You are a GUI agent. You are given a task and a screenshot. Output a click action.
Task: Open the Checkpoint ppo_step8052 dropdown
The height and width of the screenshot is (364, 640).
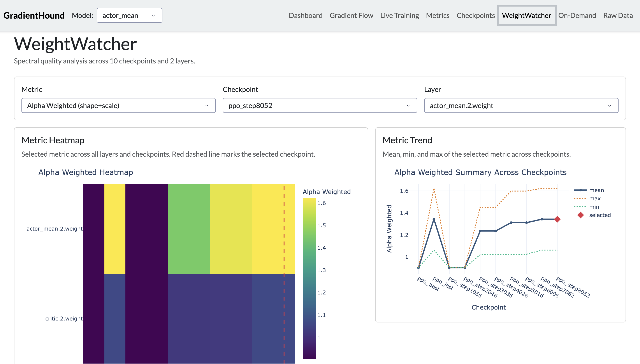320,105
